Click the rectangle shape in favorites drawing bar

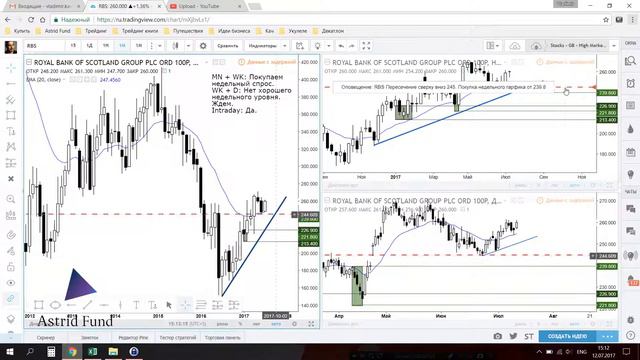[x=39, y=305]
